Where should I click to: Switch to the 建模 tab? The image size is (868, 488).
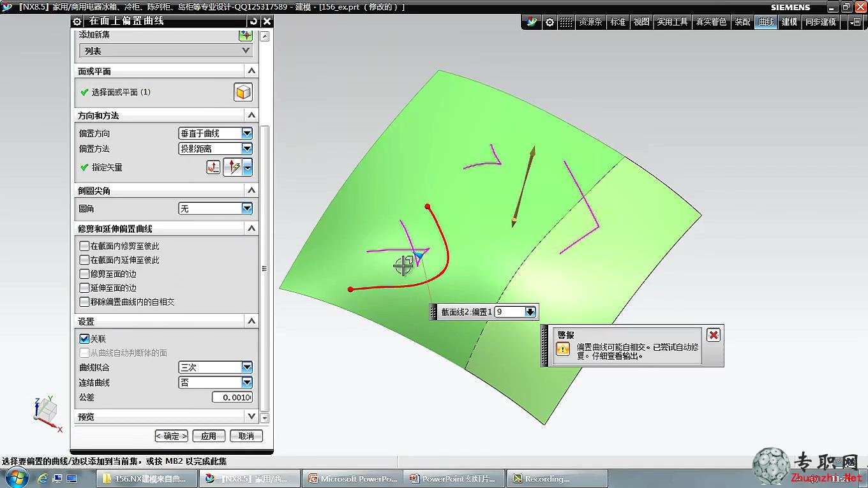point(789,22)
